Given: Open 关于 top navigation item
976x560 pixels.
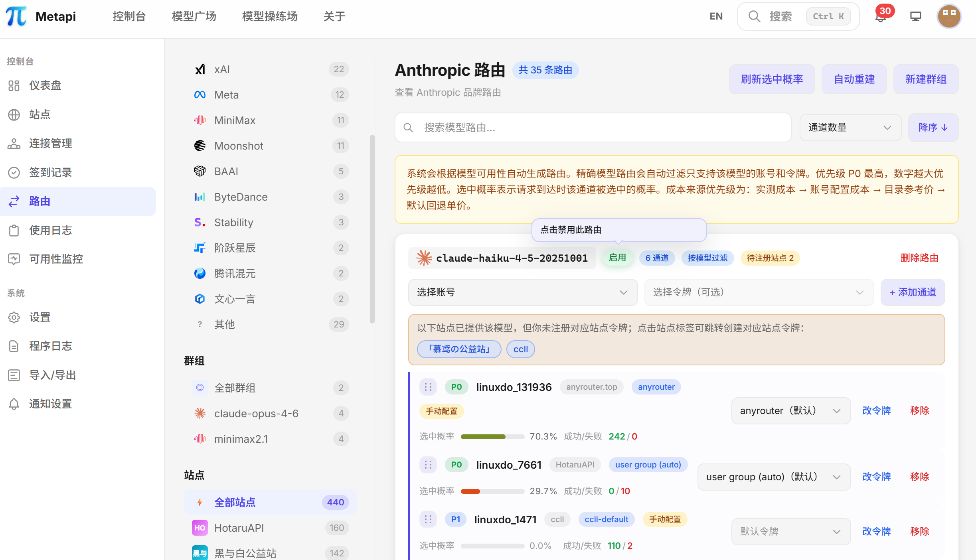Looking at the screenshot, I should [334, 16].
